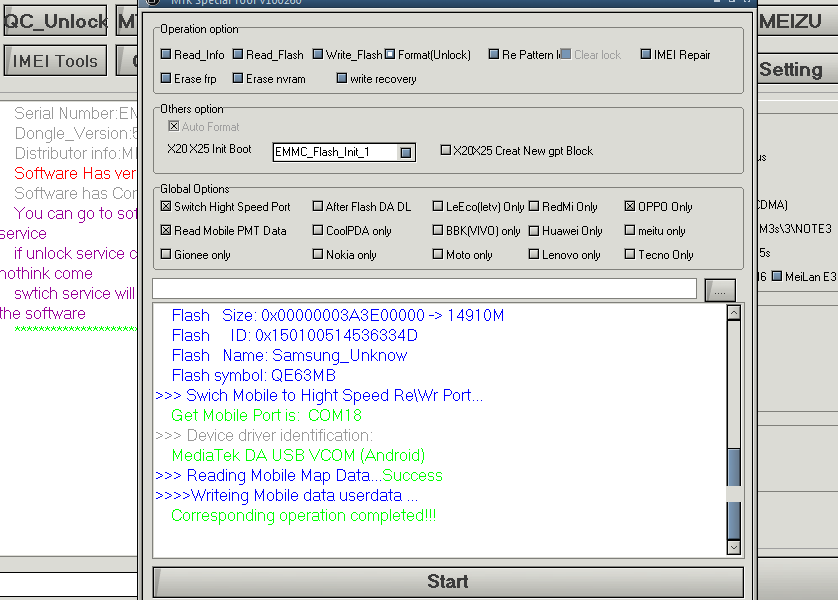Enable the Huawei Only checkbox
The image size is (838, 600).
tap(565, 230)
